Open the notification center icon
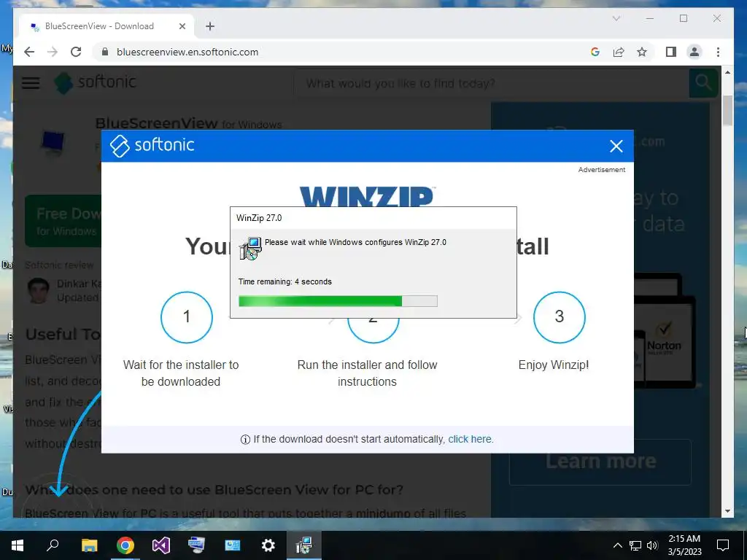 723,545
